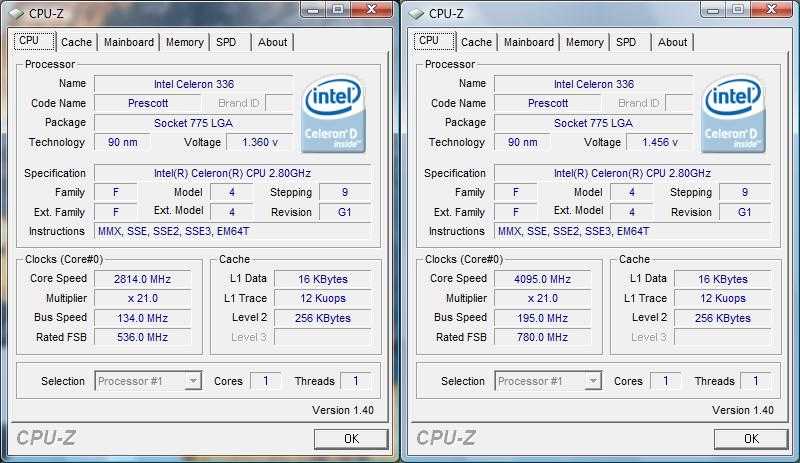Click x 21.0 multiplier in left window
The width and height of the screenshot is (800, 463).
coord(142,299)
